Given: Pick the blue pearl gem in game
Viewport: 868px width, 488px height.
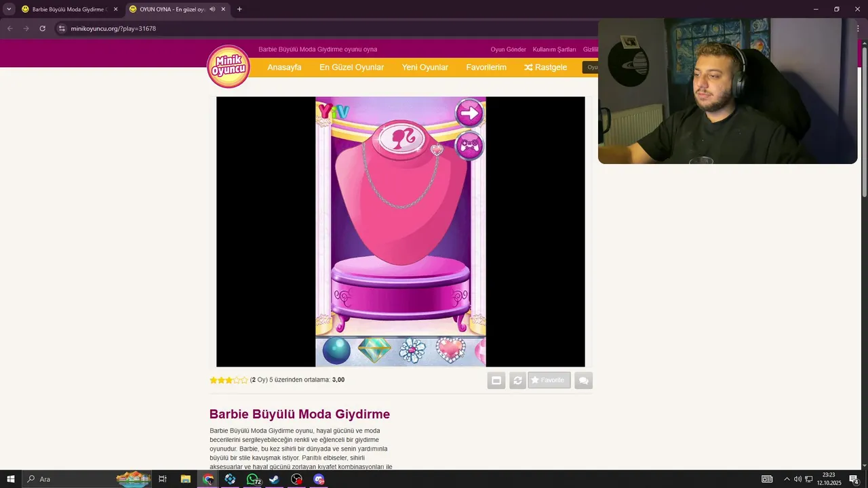Looking at the screenshot, I should coord(336,350).
